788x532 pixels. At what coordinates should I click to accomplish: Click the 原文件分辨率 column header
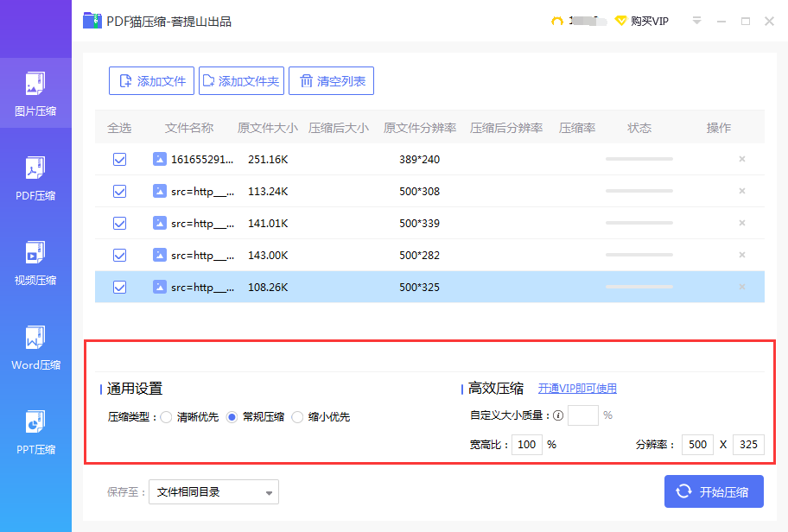[x=420, y=128]
